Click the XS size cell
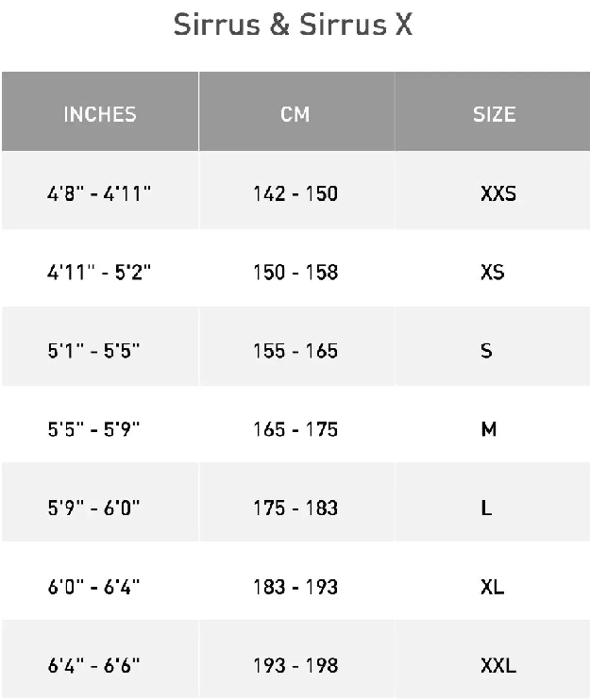This screenshot has height=700, width=590. 493,269
